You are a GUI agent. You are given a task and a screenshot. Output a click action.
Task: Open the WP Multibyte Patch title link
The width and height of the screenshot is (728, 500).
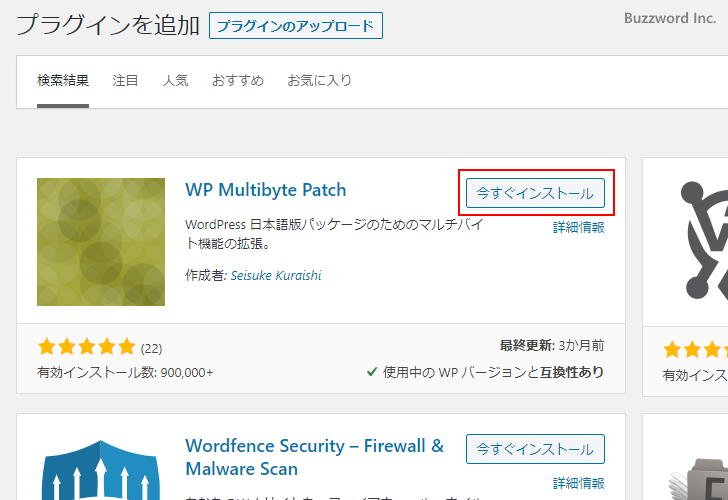[x=266, y=190]
